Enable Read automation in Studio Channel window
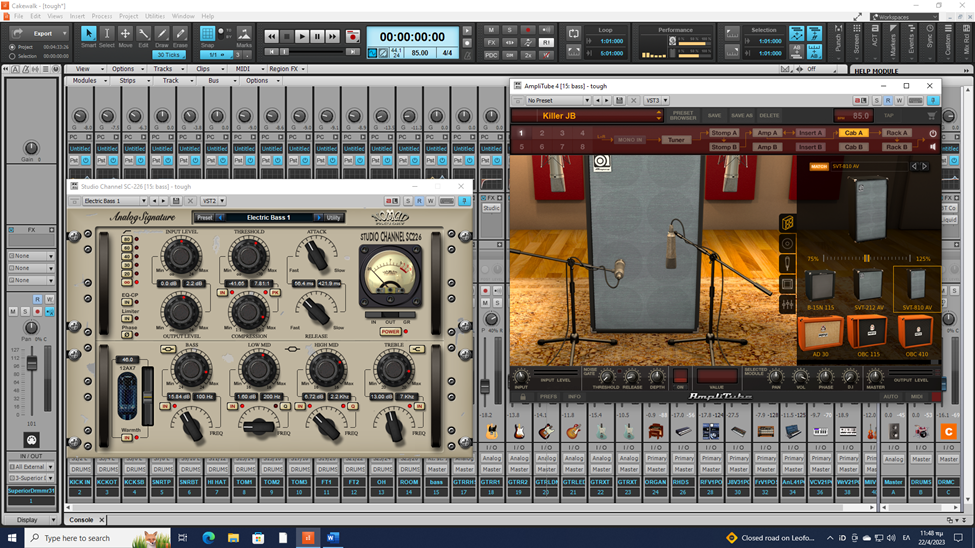 point(419,202)
